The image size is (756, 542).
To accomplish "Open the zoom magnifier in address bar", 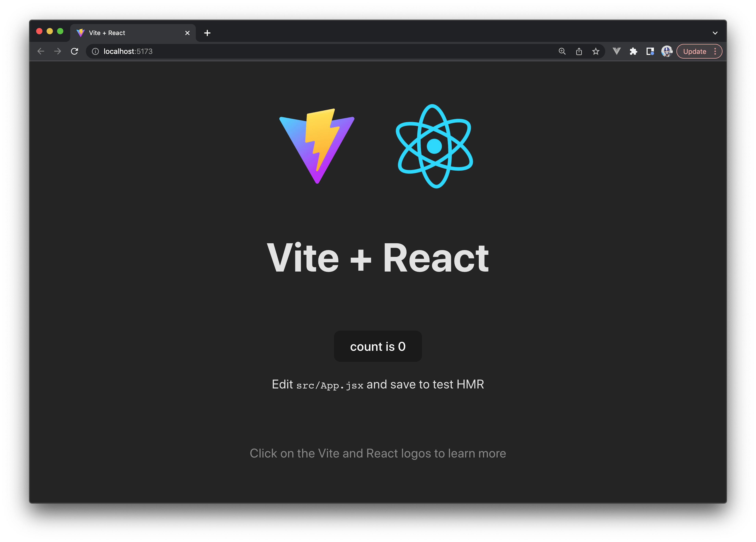I will 562,51.
